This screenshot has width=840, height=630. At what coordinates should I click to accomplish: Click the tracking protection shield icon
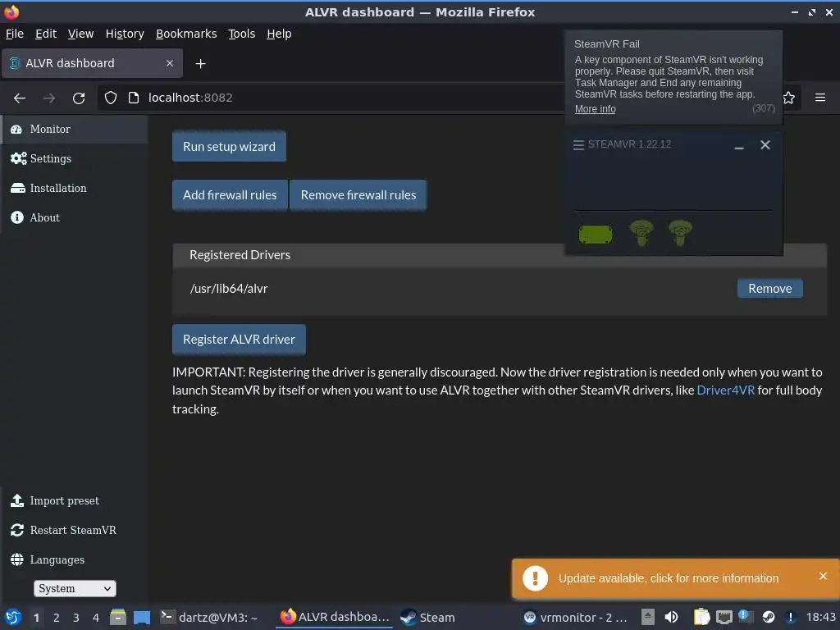coord(111,98)
